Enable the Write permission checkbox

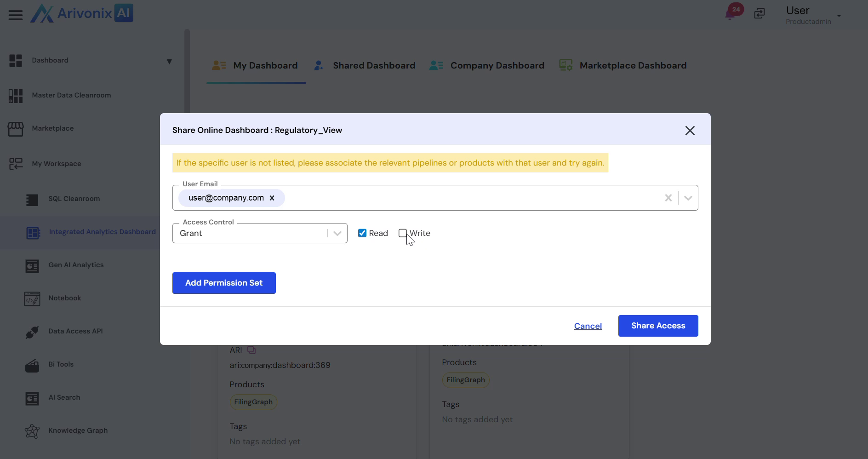pos(403,233)
